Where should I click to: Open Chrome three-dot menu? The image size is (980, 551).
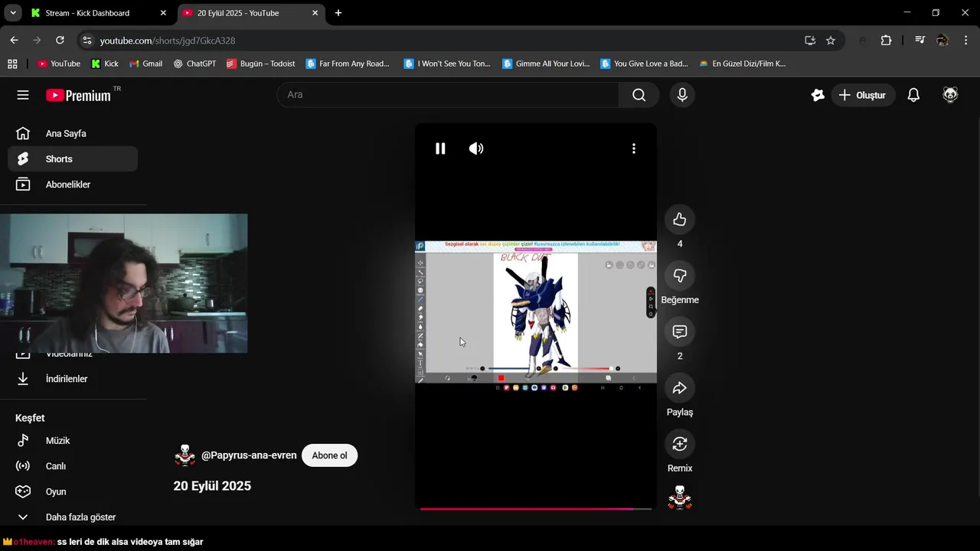click(x=965, y=41)
